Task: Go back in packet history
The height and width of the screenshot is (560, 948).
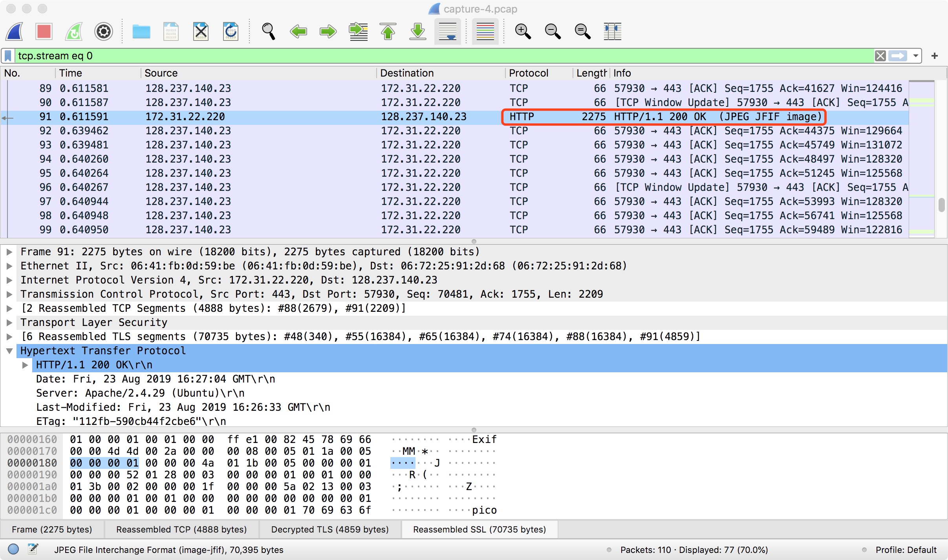Action: click(x=298, y=31)
